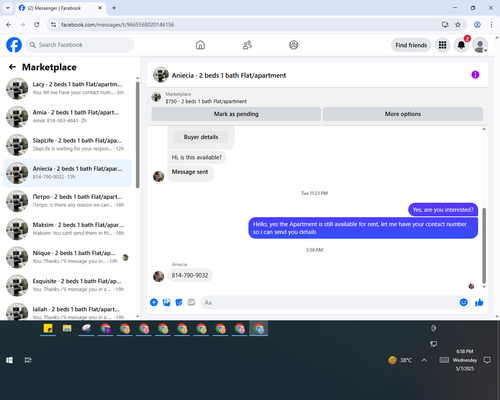Click install/cast icon in address bar

point(445,25)
